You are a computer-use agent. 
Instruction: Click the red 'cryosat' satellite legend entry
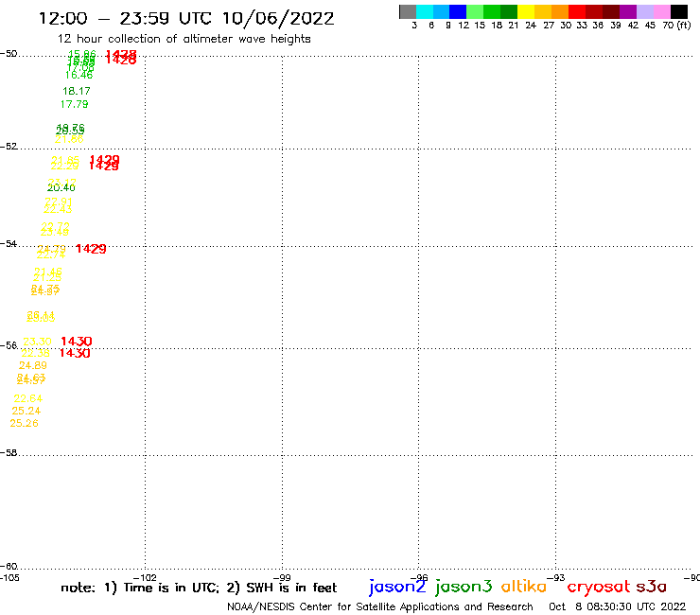[x=599, y=588]
